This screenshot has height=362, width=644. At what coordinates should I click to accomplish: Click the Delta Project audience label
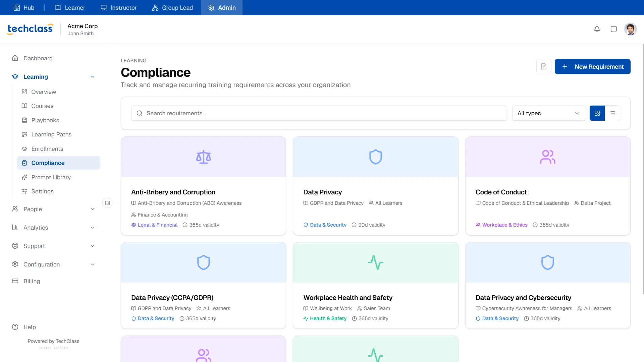[592, 203]
